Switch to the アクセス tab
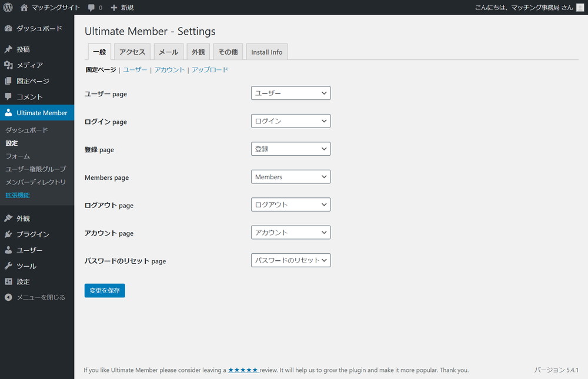The width and height of the screenshot is (588, 379). [132, 52]
